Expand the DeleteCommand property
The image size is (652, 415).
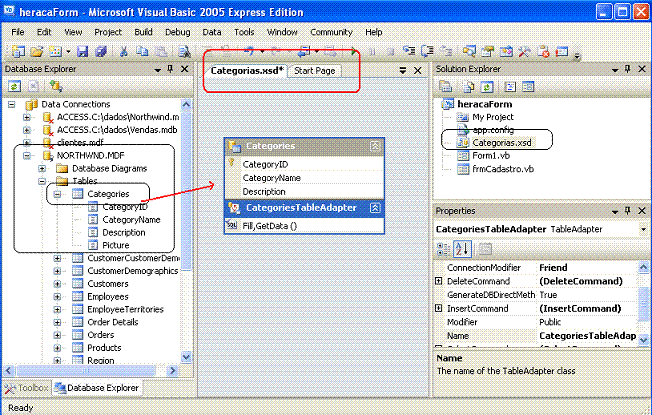(438, 281)
